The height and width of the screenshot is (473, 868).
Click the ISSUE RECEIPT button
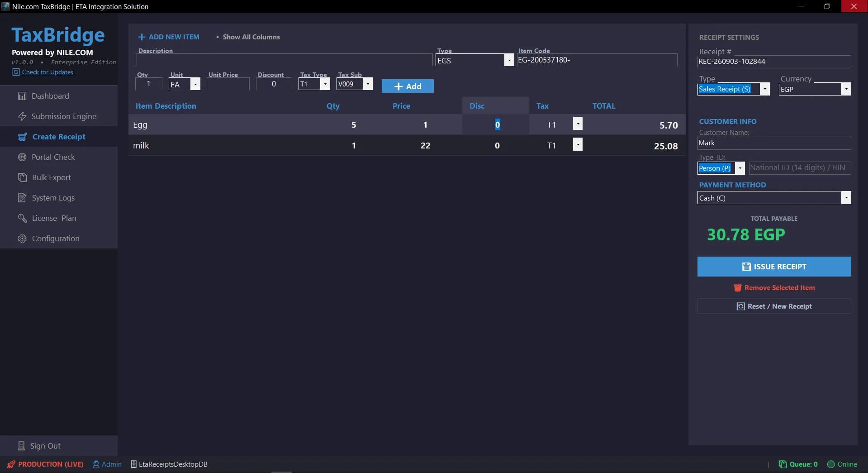point(774,267)
